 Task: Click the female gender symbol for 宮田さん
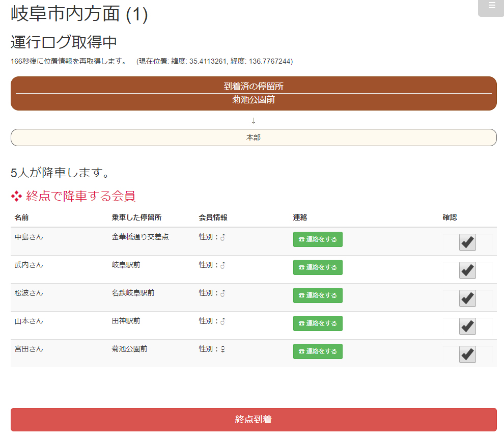[x=222, y=349]
